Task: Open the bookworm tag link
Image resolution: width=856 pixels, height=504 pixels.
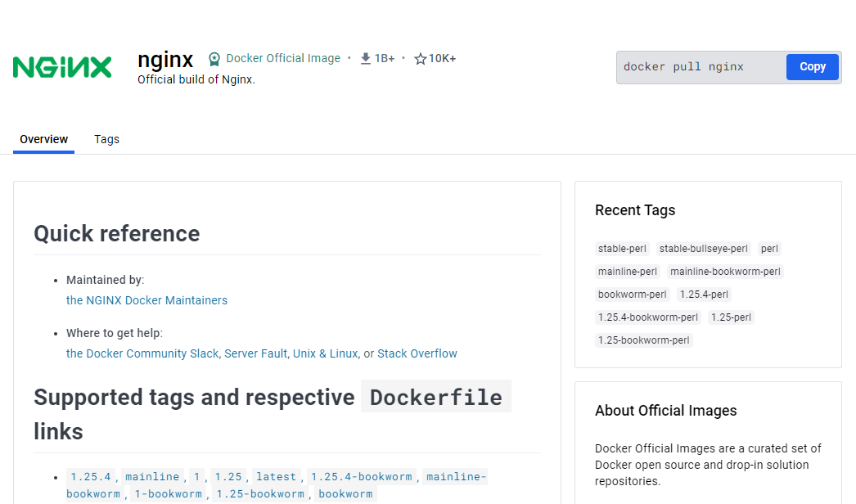Action: coord(345,493)
